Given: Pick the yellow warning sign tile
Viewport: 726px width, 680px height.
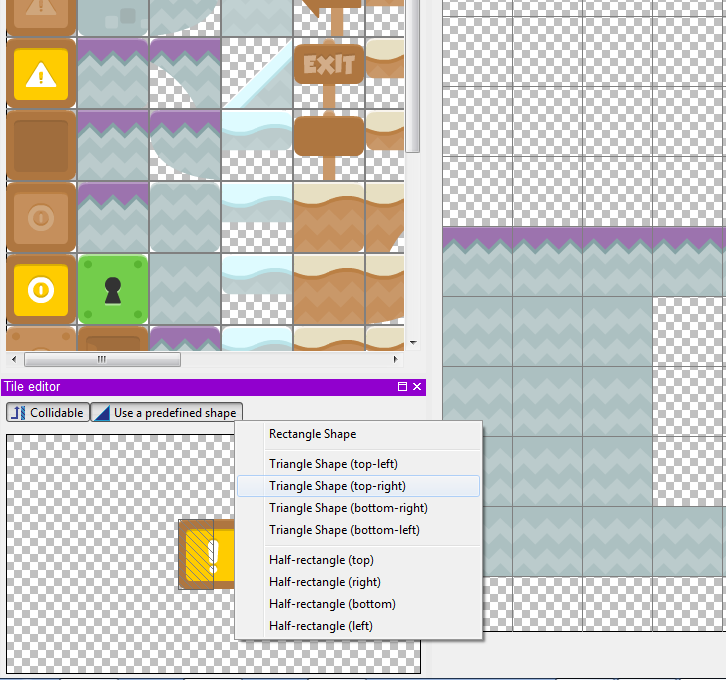Looking at the screenshot, I should click(41, 74).
